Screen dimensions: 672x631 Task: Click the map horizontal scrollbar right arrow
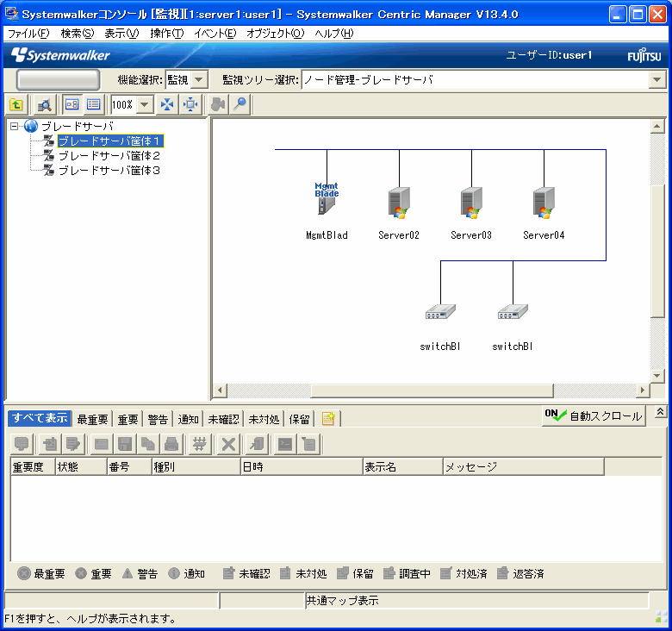[643, 390]
